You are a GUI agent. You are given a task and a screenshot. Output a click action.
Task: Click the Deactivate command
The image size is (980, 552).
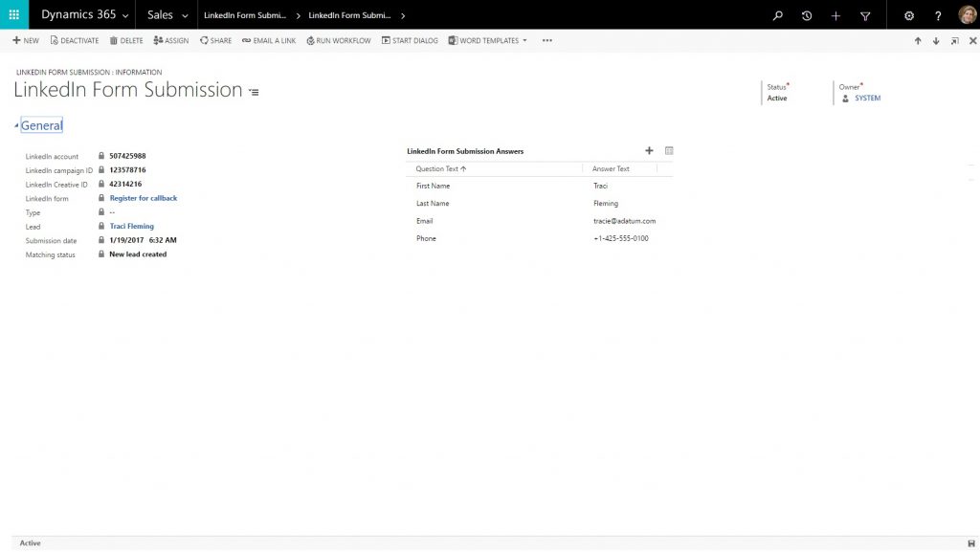75,40
